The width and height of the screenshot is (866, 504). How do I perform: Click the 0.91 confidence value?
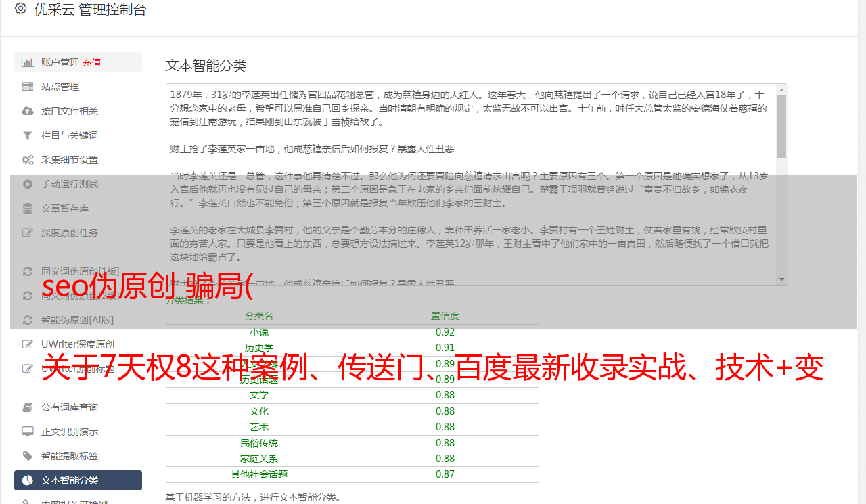(445, 348)
